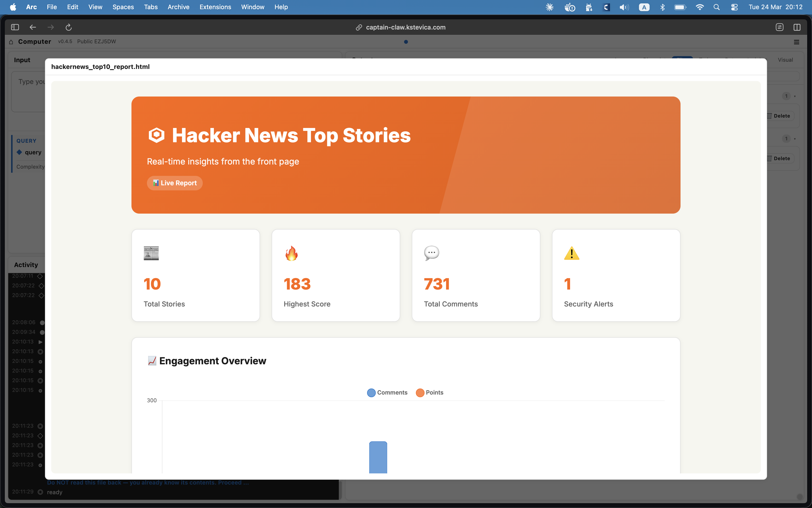812x508 pixels.
Task: Click the v0.4.5 version label
Action: [65, 42]
